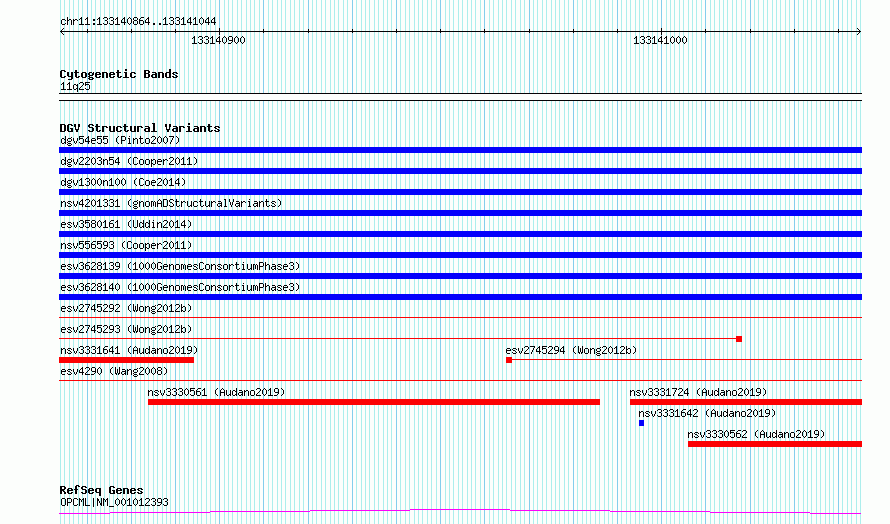
Task: Click red end square on the esv2745293 line
Action: (739, 339)
